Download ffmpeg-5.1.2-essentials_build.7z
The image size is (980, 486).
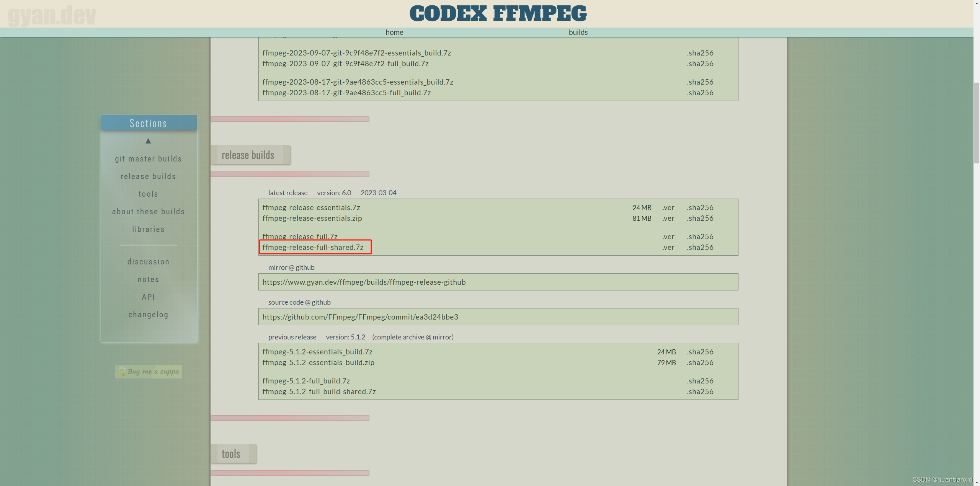click(x=317, y=352)
